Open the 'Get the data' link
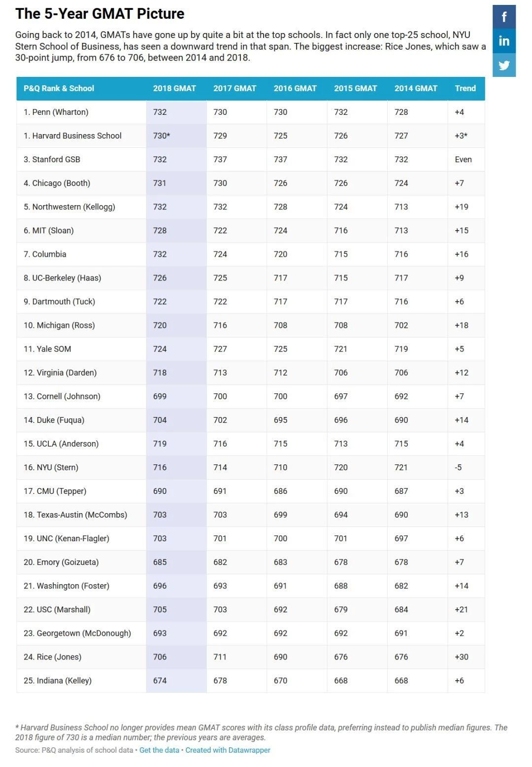532x767 pixels. [159, 750]
